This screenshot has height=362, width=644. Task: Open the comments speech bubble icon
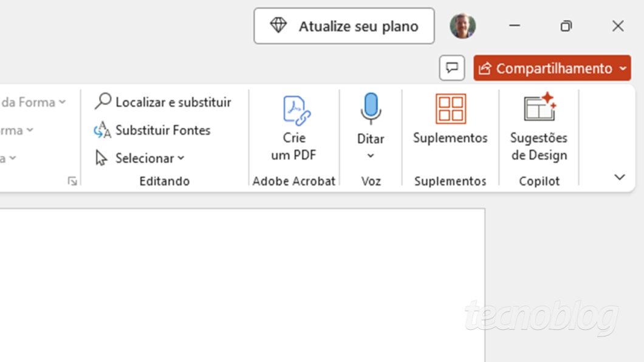tap(452, 67)
